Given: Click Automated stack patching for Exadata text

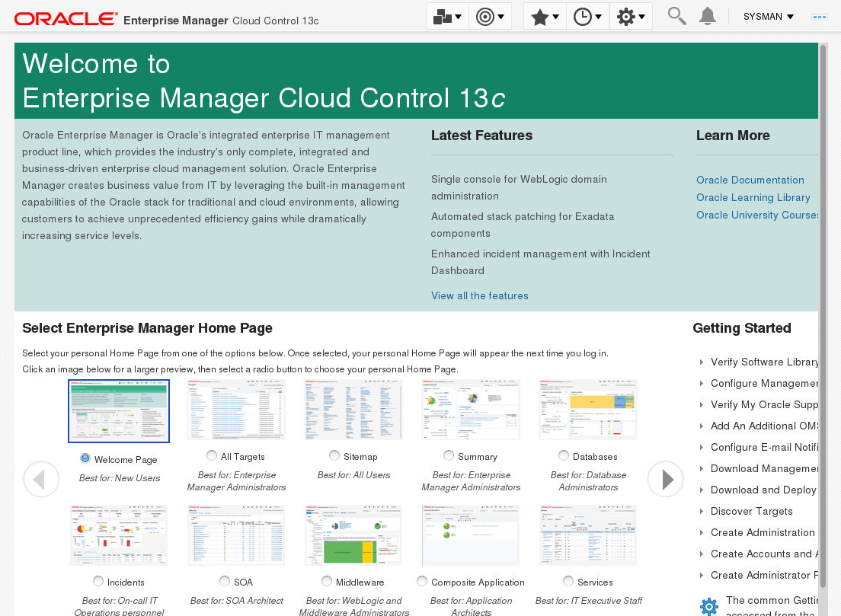Looking at the screenshot, I should click(523, 225).
